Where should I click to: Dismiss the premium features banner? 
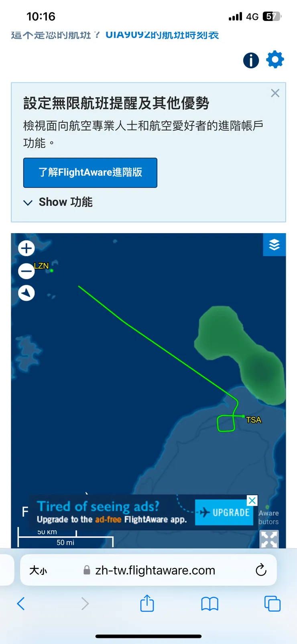coord(275,93)
